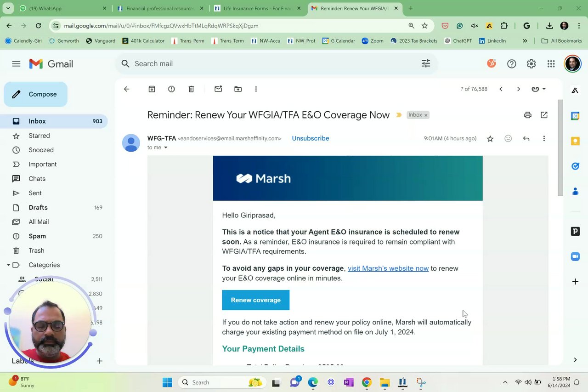The image size is (588, 392).
Task: Click the Renew coverage button
Action: [x=256, y=300]
